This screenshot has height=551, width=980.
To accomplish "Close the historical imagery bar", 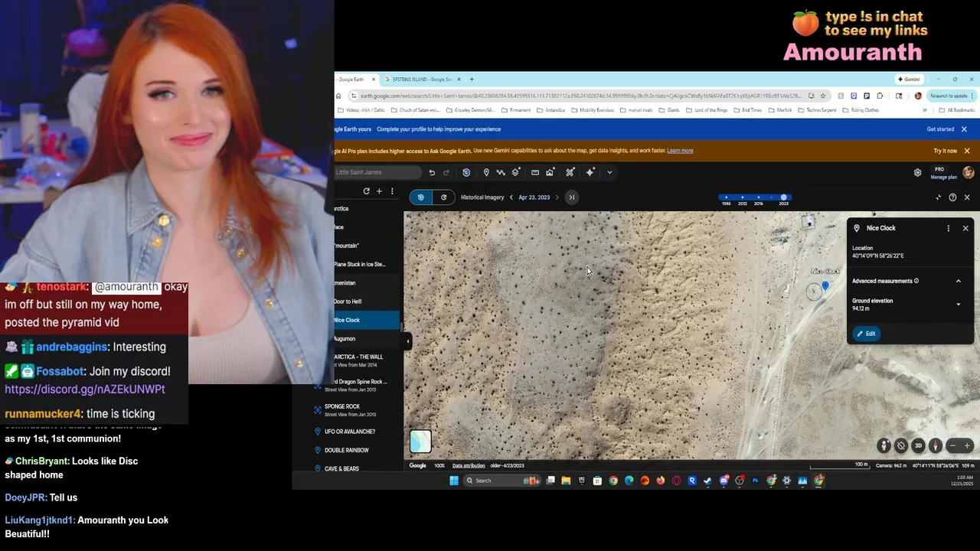I will 967,197.
